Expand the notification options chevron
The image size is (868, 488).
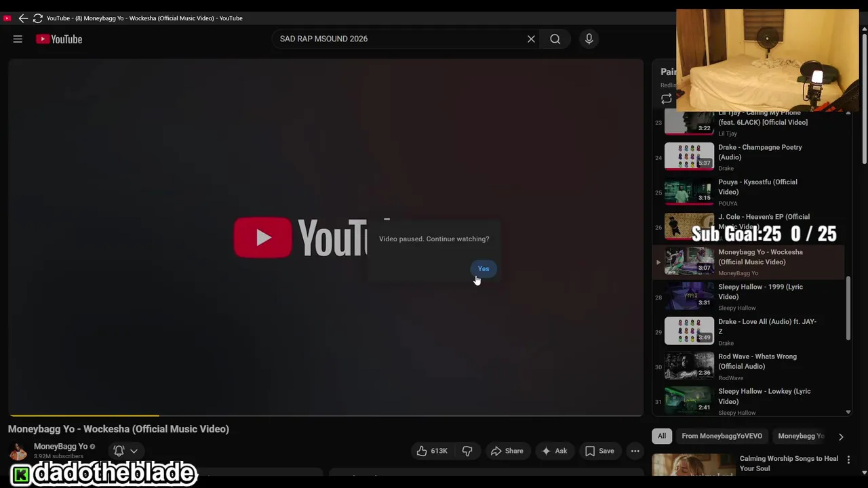click(x=134, y=451)
